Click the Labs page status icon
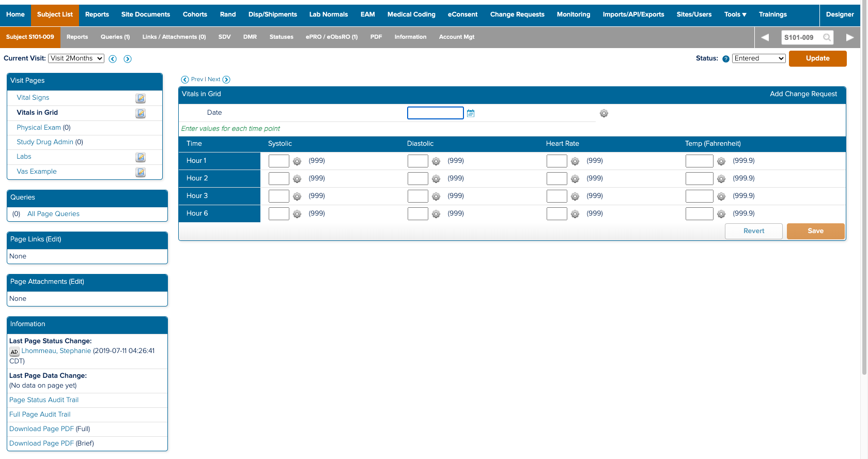Screen dimensions: 868x459 (x=141, y=157)
